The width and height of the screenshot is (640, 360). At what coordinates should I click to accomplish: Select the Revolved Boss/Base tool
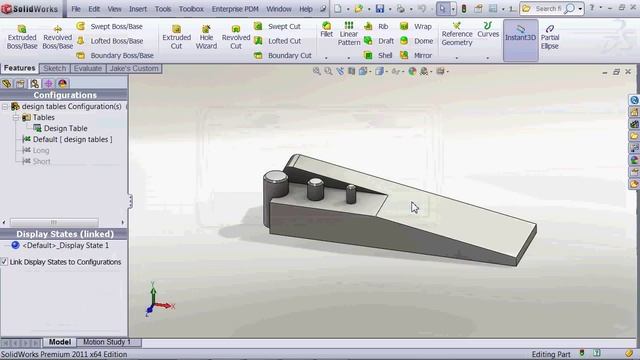pyautogui.click(x=58, y=37)
